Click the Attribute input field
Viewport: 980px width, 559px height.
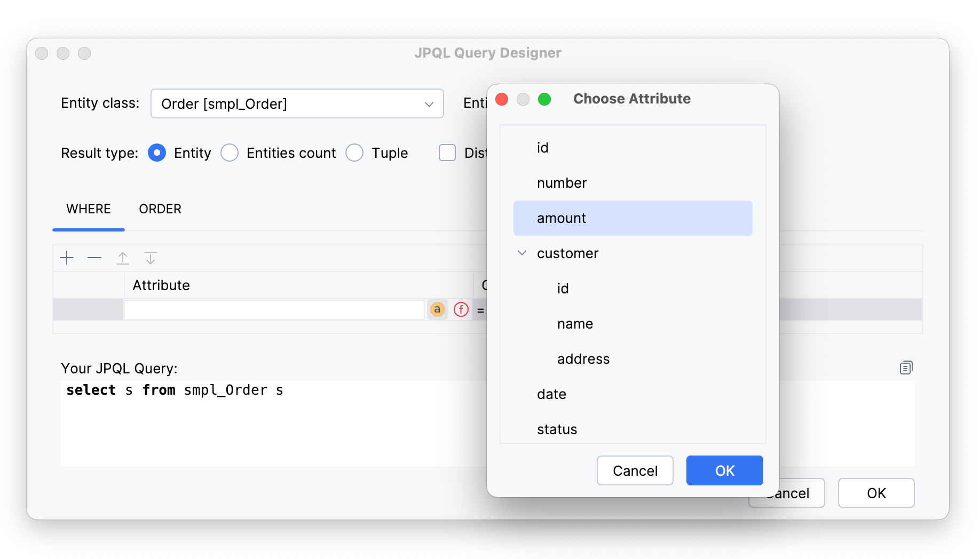[x=274, y=309]
